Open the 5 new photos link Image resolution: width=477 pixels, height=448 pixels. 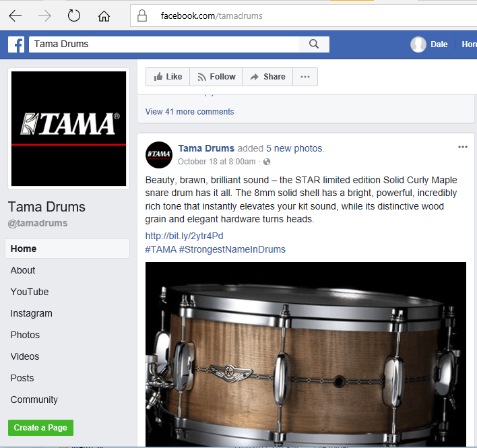coord(295,148)
